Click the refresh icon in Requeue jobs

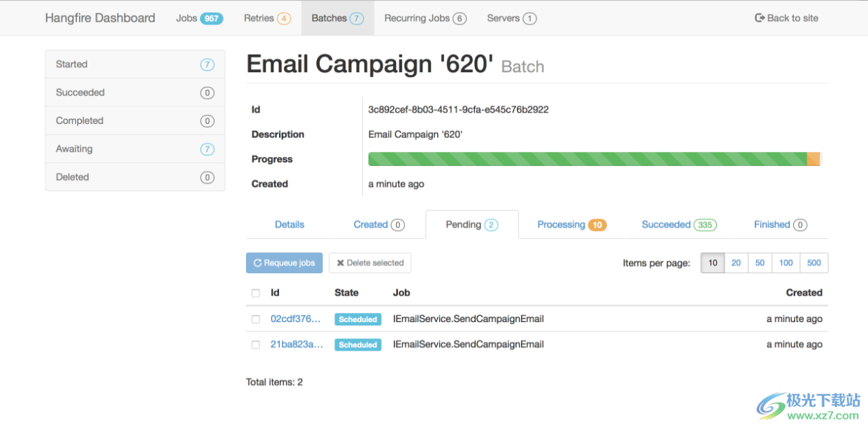[x=257, y=263]
